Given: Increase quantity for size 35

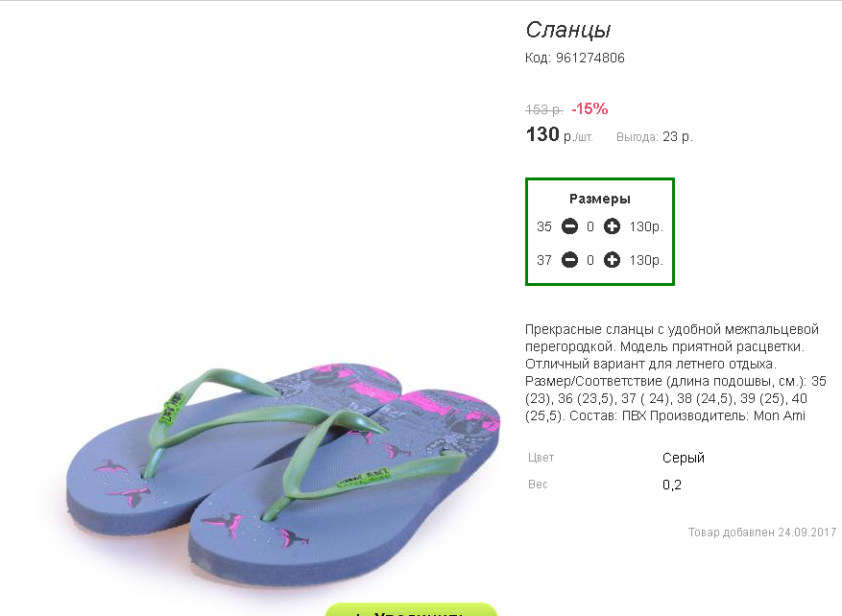Looking at the screenshot, I should click(x=612, y=227).
